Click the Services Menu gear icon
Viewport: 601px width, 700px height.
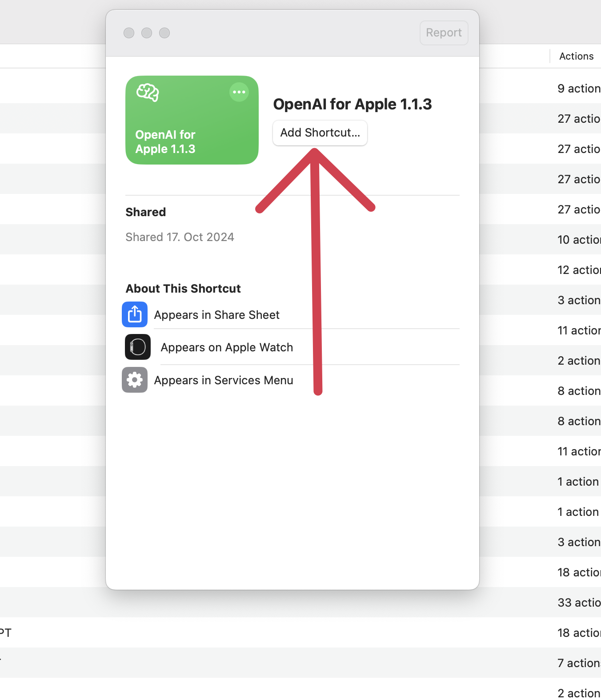point(135,380)
